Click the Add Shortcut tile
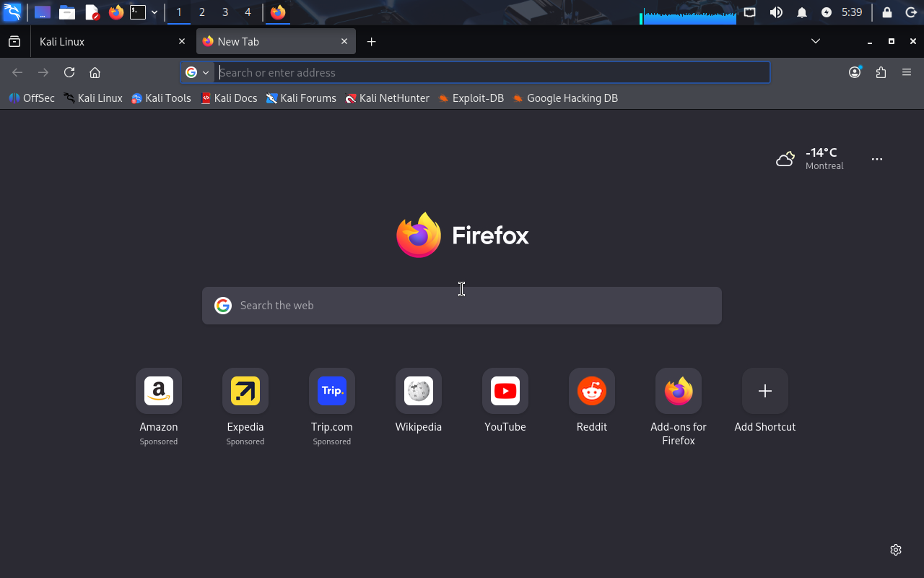 [x=765, y=391]
